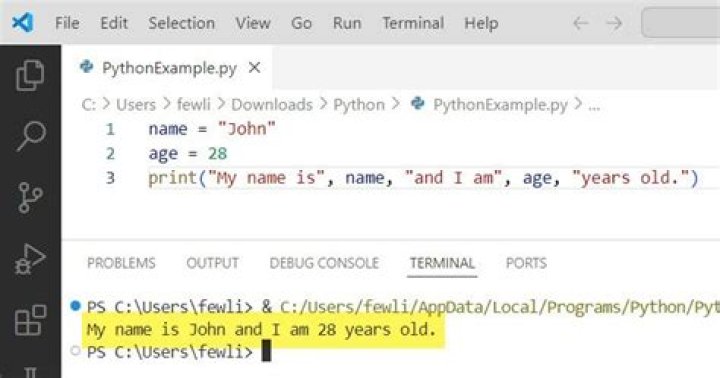This screenshot has width=720, height=378.
Task: Open the Run and Debug view
Action: click(x=30, y=259)
